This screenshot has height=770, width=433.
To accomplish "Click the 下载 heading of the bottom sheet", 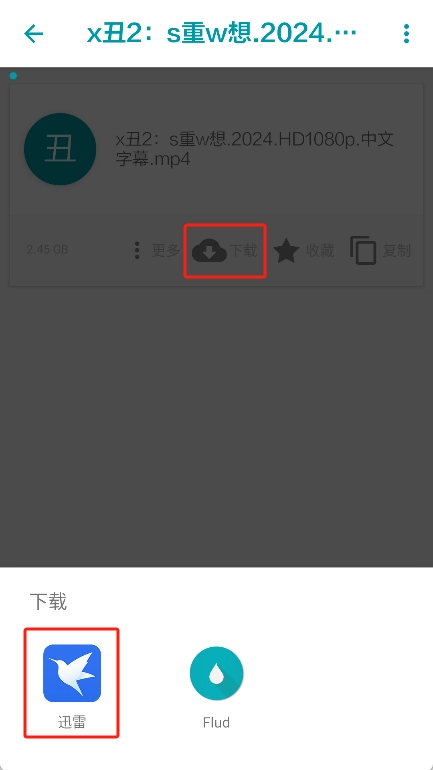I will click(48, 601).
